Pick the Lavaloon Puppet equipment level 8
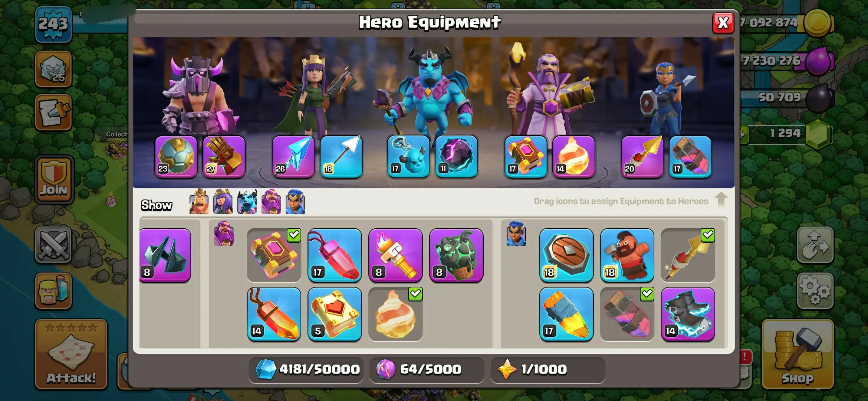The width and height of the screenshot is (868, 401). [456, 255]
